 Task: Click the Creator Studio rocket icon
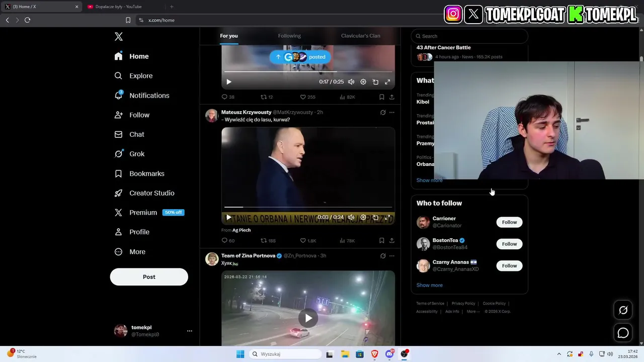(118, 193)
